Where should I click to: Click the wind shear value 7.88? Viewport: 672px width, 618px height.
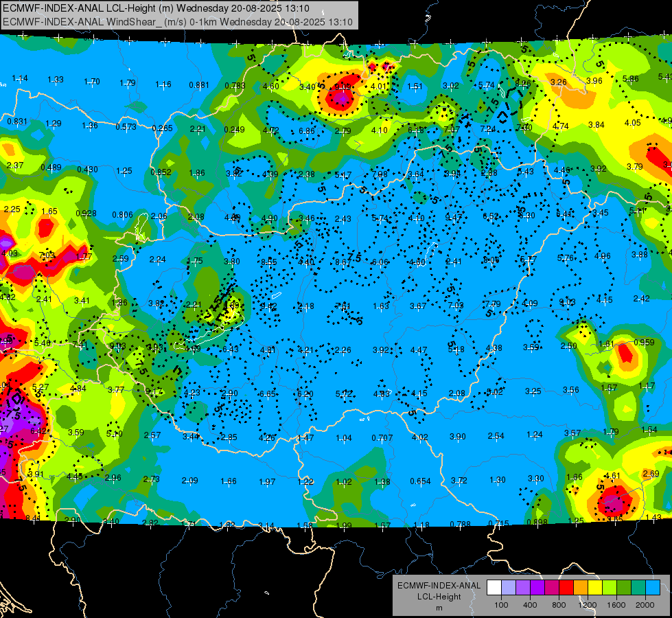click(x=380, y=174)
